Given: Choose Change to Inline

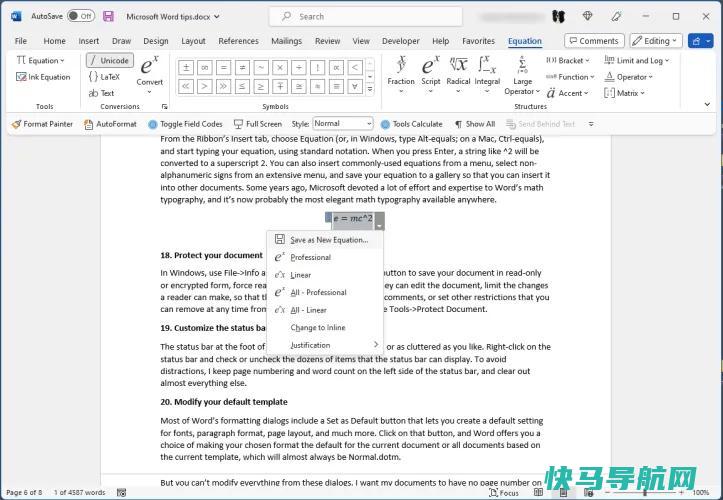Looking at the screenshot, I should click(325, 327).
